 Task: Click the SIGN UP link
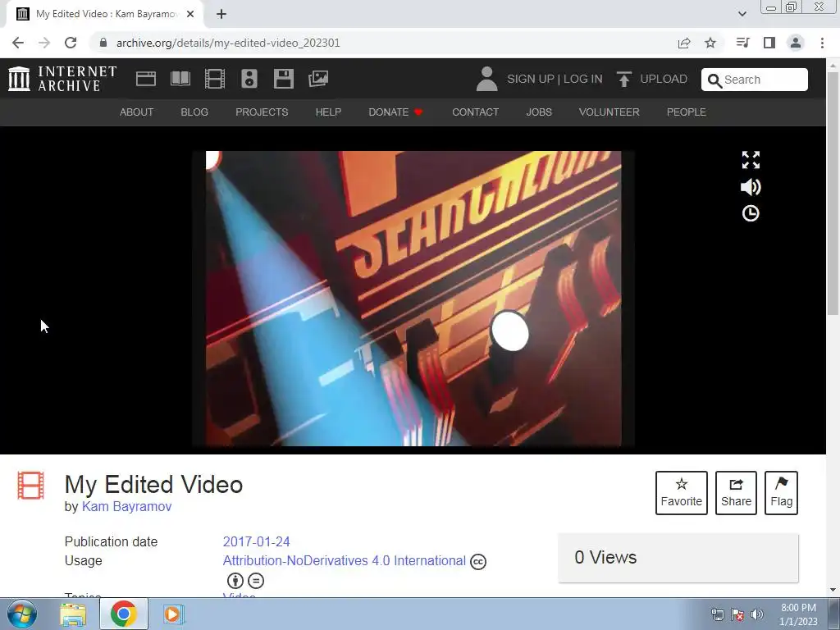[531, 79]
